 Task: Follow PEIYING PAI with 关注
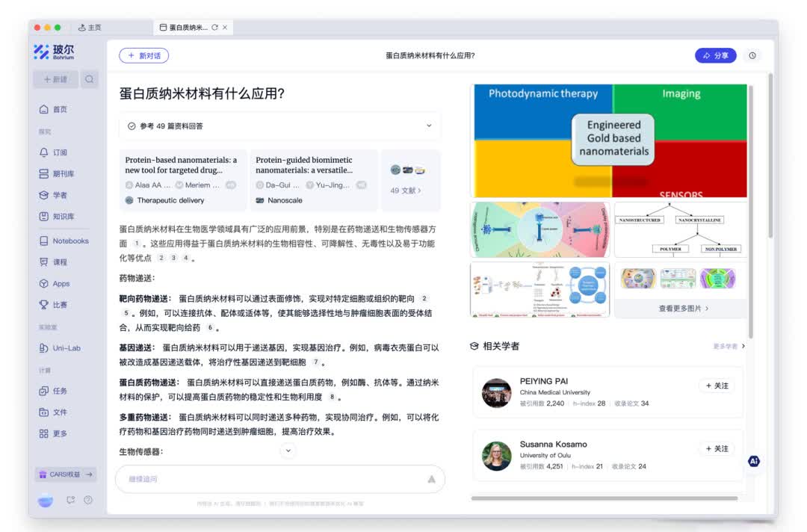[717, 386]
